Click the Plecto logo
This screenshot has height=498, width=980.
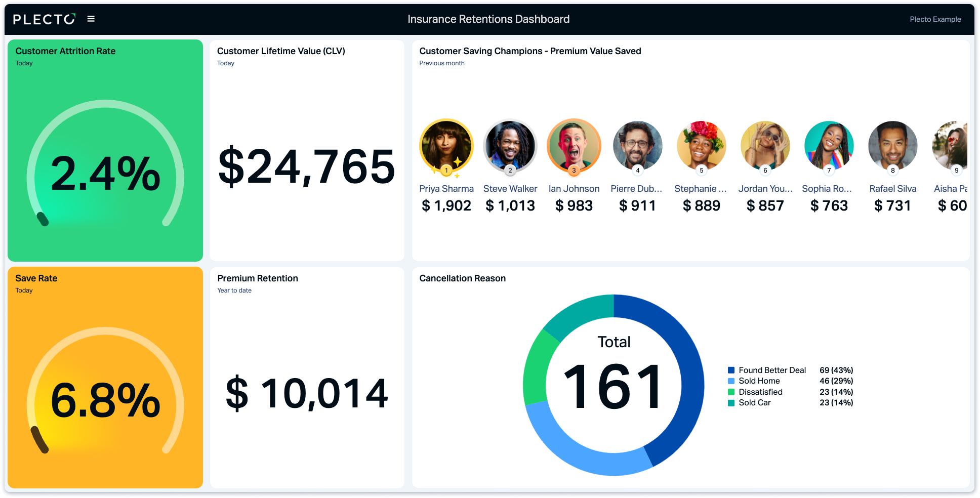(44, 19)
